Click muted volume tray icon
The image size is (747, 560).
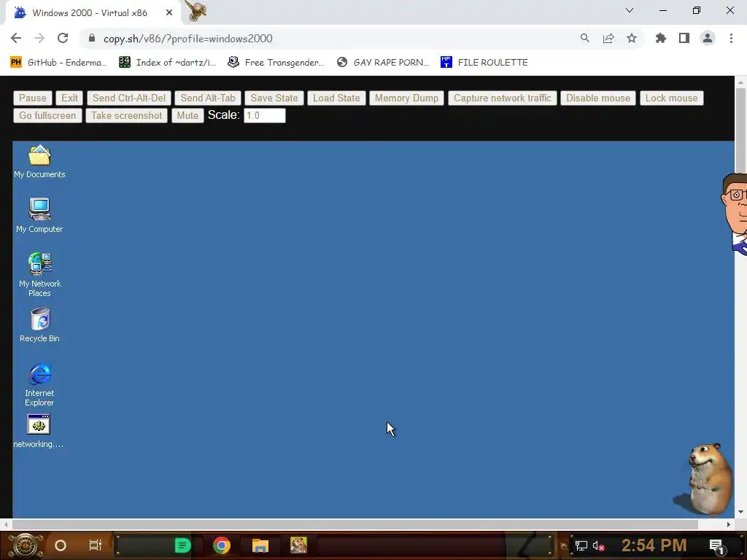click(x=598, y=545)
